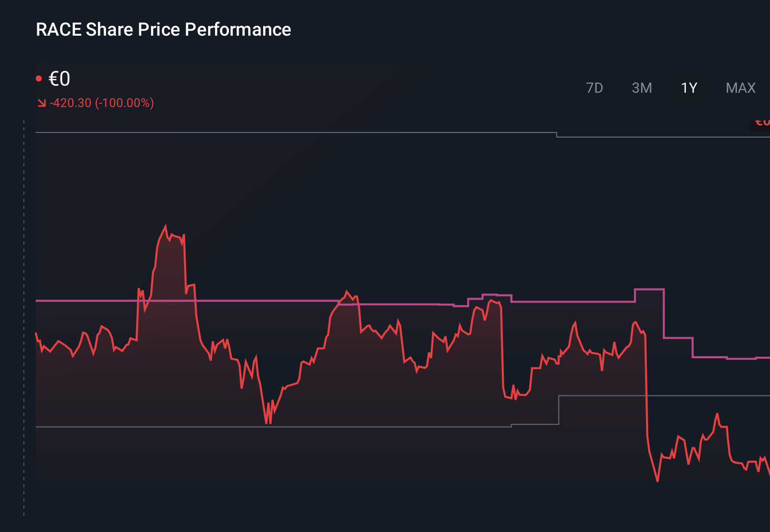
Task: Click the red legend dot beside €0
Action: (x=39, y=77)
